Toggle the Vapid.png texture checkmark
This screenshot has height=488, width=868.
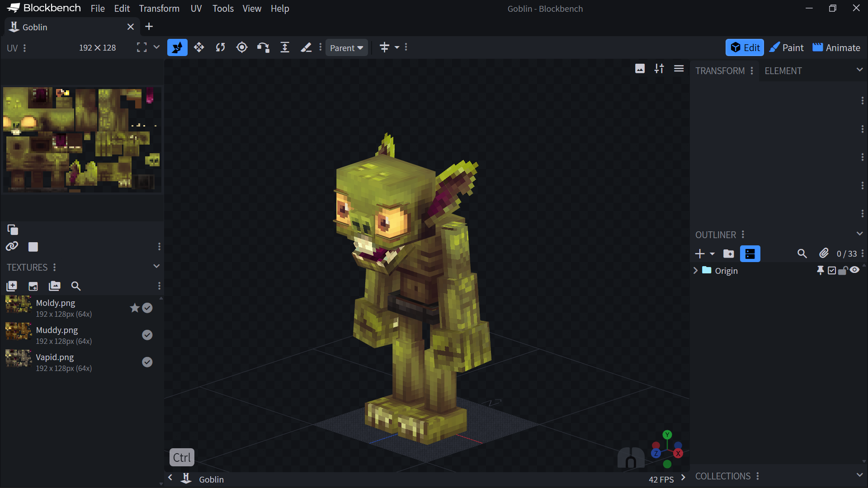click(147, 362)
